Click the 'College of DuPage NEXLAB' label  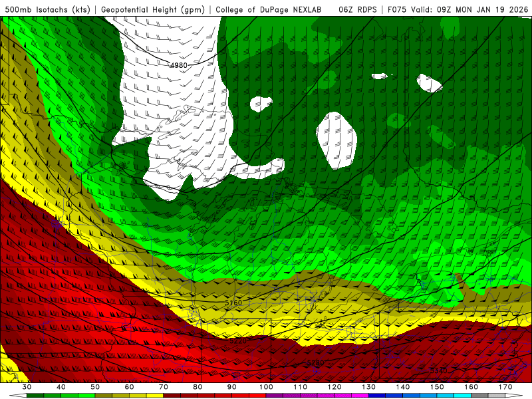(x=269, y=9)
